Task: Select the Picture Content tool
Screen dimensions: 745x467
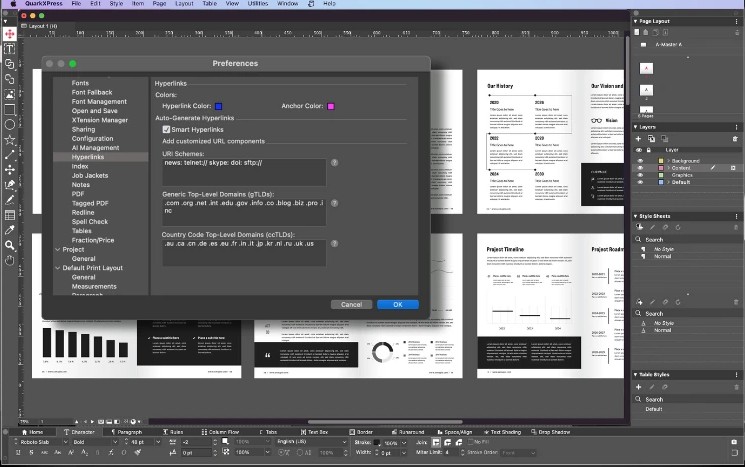Action: point(10,95)
